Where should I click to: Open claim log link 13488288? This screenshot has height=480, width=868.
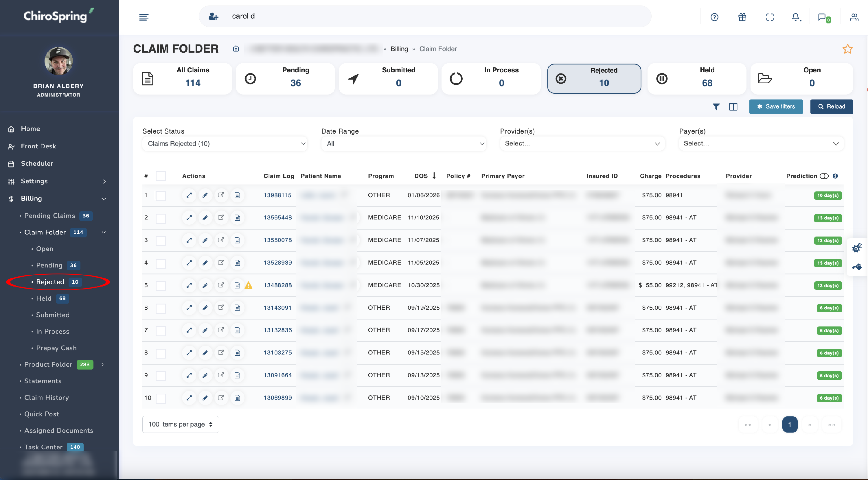(x=278, y=285)
